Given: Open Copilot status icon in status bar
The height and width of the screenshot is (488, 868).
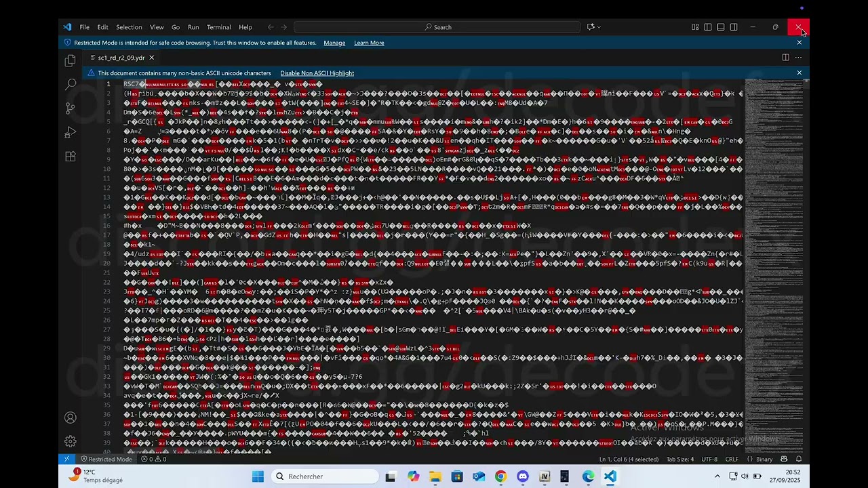Looking at the screenshot, I should 785,459.
